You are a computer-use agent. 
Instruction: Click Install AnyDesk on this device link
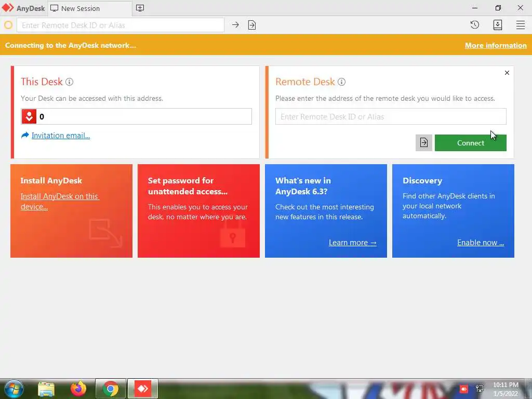coord(60,202)
